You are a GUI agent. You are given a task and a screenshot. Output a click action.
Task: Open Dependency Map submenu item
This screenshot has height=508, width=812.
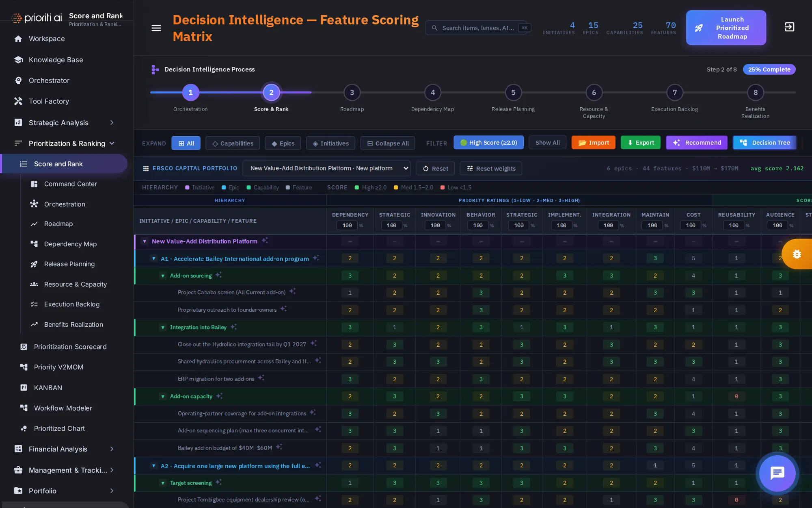point(70,244)
